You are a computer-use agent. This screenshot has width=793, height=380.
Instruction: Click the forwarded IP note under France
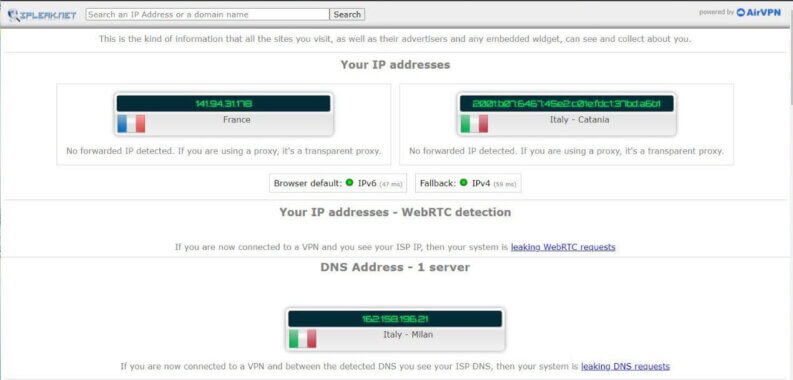click(224, 151)
